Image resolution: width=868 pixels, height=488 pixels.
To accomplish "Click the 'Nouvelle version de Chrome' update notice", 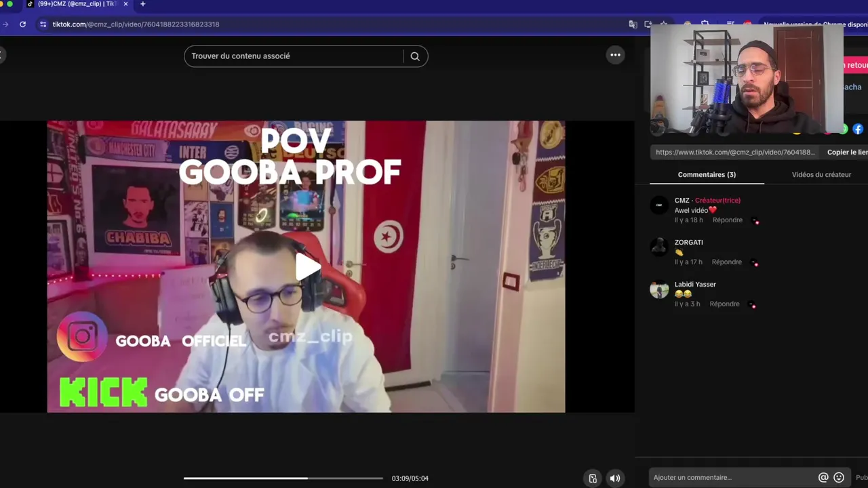I will click(x=815, y=24).
